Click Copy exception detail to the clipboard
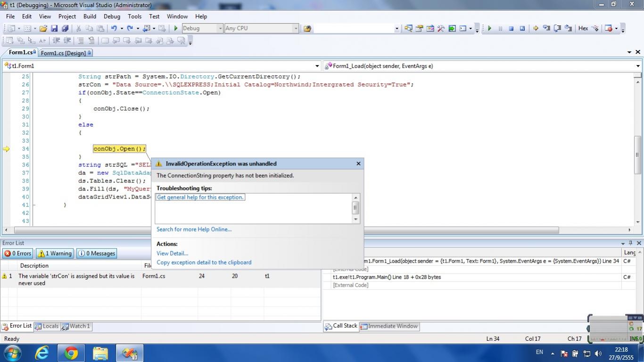 click(x=204, y=263)
